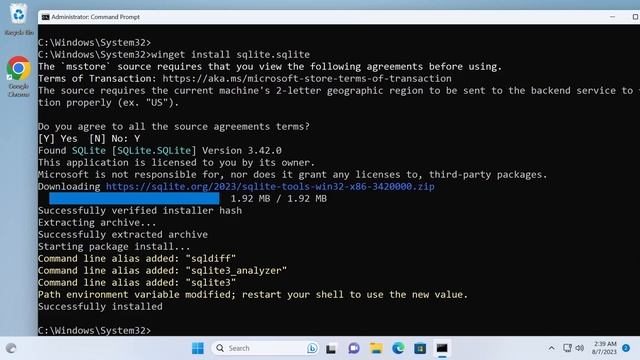Click the taskbar Search box
The width and height of the screenshot is (640, 360).
pyautogui.click(x=265, y=348)
